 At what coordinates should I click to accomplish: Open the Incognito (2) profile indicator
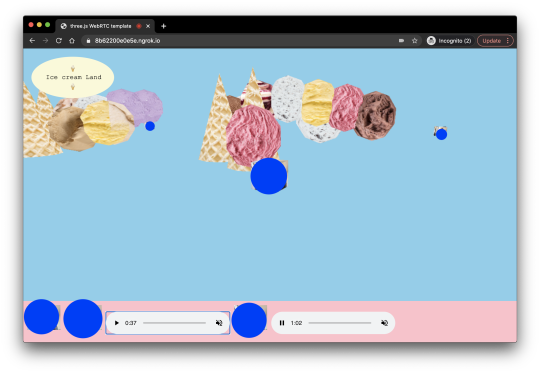[x=449, y=41]
